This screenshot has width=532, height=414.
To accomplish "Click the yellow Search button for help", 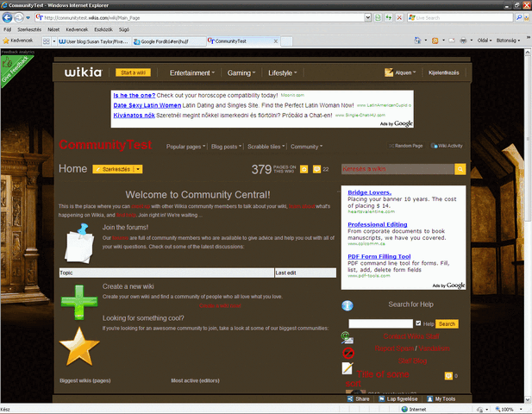I will pos(447,323).
